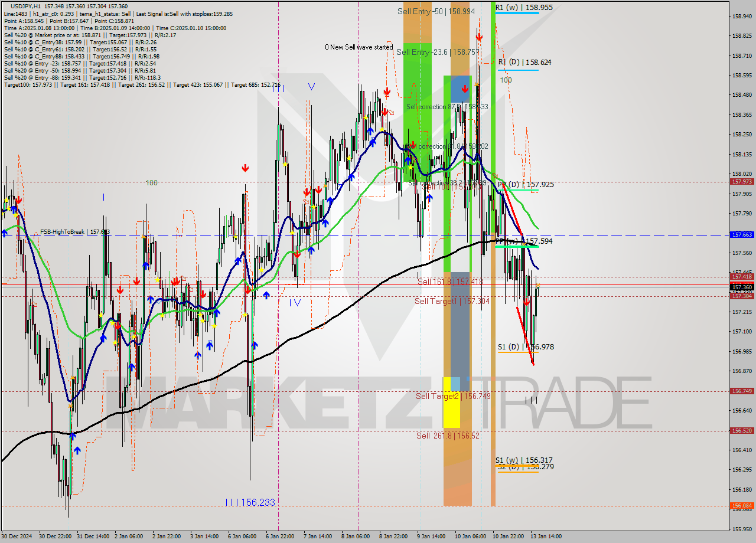
Task: Click the red 157.418 price tag on axis
Action: click(742, 276)
